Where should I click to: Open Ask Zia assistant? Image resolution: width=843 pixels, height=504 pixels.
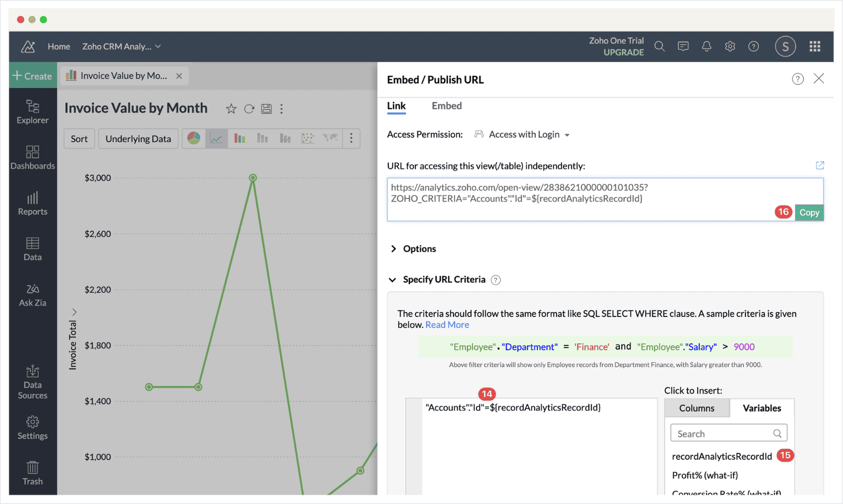tap(33, 295)
